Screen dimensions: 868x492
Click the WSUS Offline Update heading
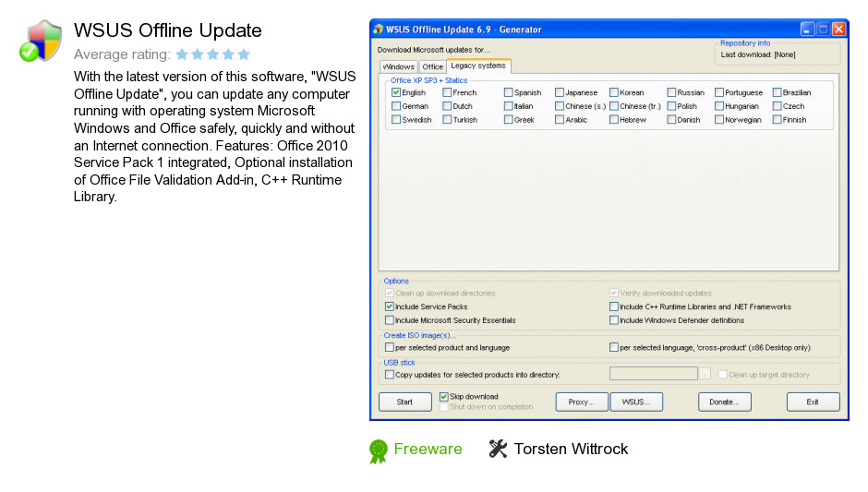click(168, 30)
